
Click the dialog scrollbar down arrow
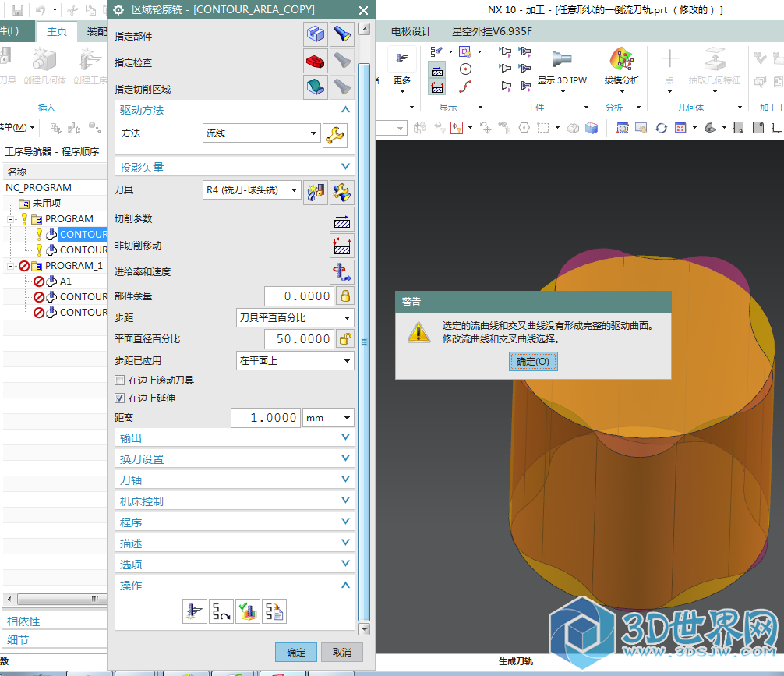(365, 629)
